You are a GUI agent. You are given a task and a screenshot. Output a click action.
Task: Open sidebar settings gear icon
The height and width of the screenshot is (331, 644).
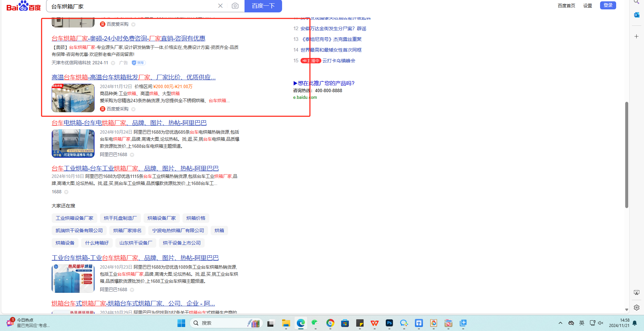[x=636, y=307]
